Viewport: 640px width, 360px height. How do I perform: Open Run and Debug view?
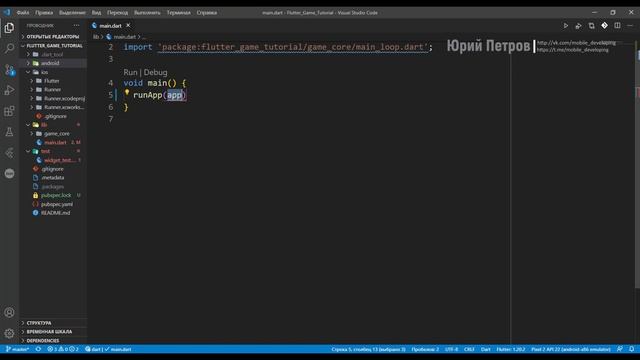(9, 90)
